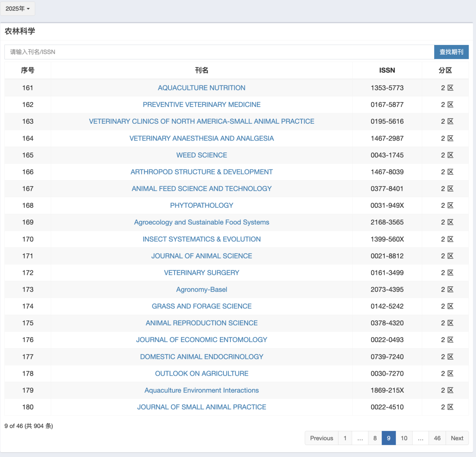Go to page 1 in pagination
The image size is (476, 457).
click(x=345, y=438)
